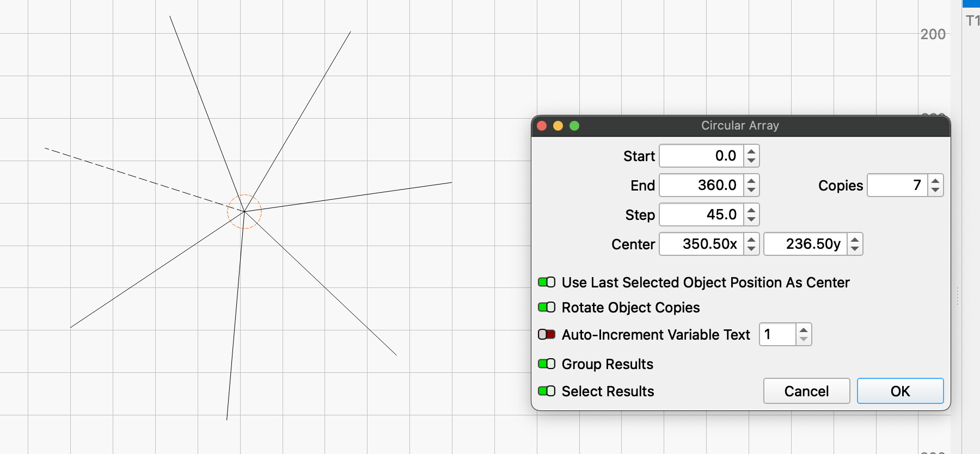Click the OK button
Viewport: 980px width, 454px height.
(x=900, y=391)
